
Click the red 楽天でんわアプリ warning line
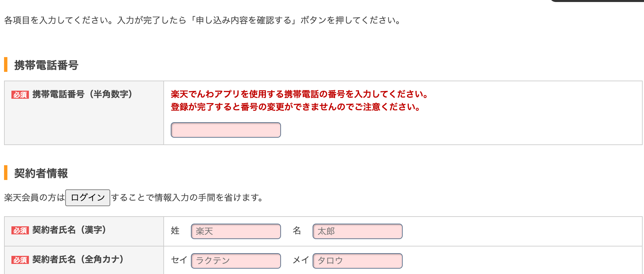click(299, 94)
